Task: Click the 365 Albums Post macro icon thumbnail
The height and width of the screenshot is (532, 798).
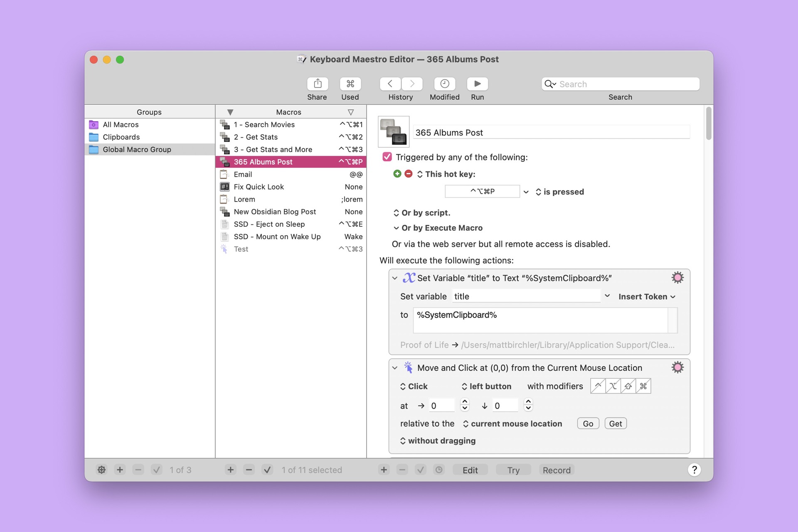Action: [x=394, y=132]
